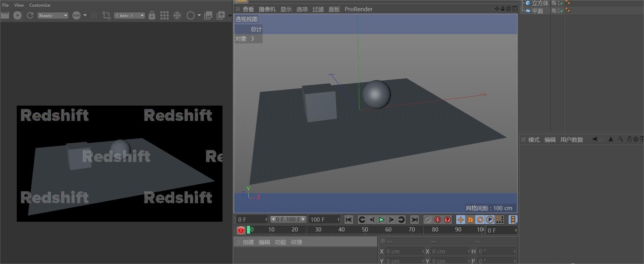Click the filmstrip timeline layout icon
Viewport: 644px width, 264px height.
tap(513, 220)
